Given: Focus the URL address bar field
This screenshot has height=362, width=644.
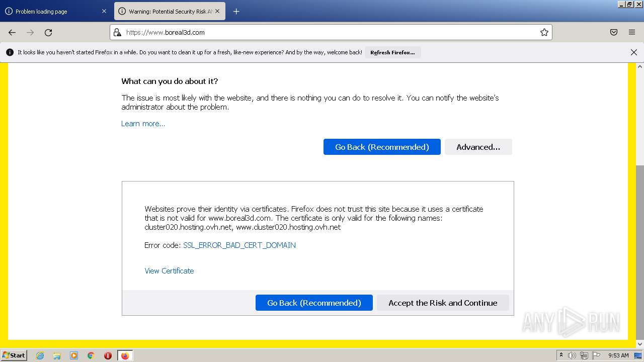Looking at the screenshot, I should [331, 32].
